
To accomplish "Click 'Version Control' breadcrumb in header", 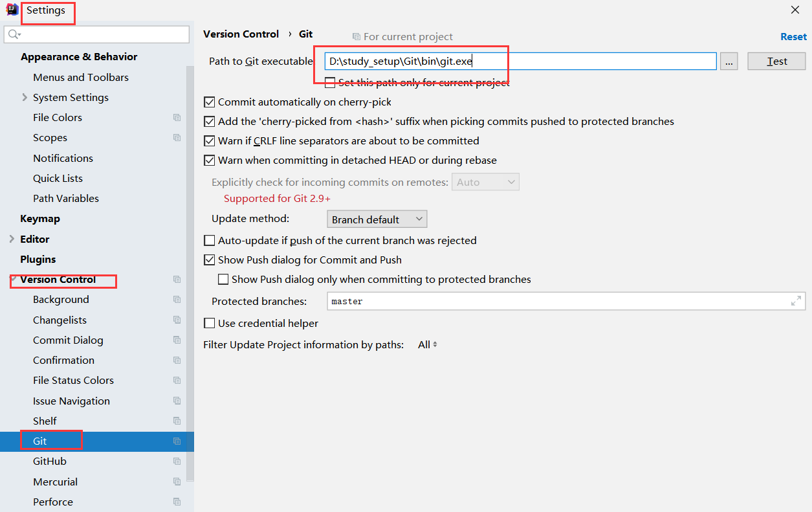I will tap(241, 34).
